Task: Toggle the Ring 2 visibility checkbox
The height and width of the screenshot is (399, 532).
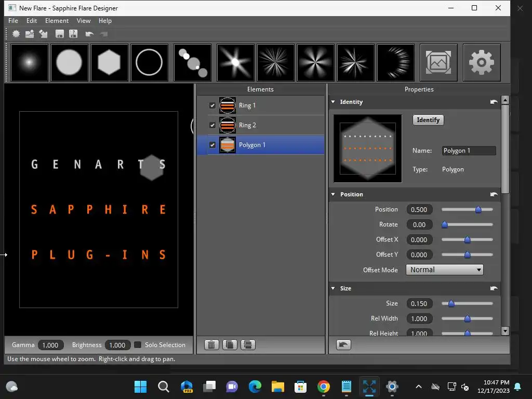Action: (x=212, y=125)
